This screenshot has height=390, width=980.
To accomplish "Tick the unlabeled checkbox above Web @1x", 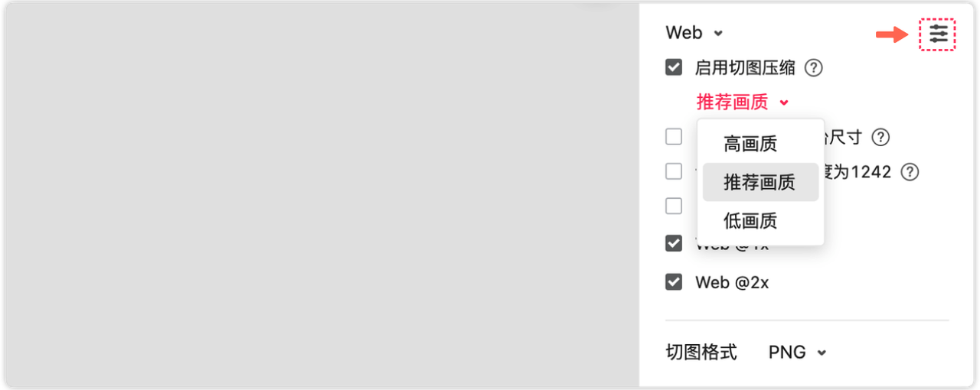I will tap(674, 206).
